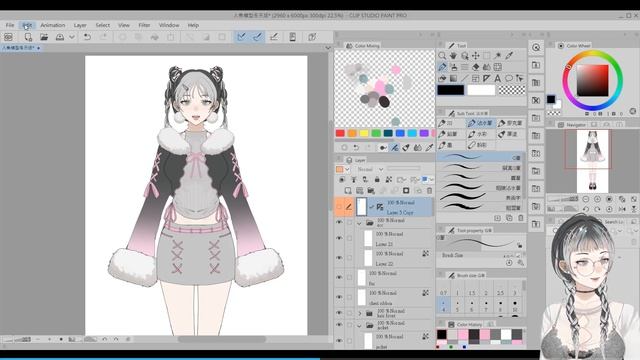Expand the hair front folder
The image size is (640, 360).
coord(360,313)
